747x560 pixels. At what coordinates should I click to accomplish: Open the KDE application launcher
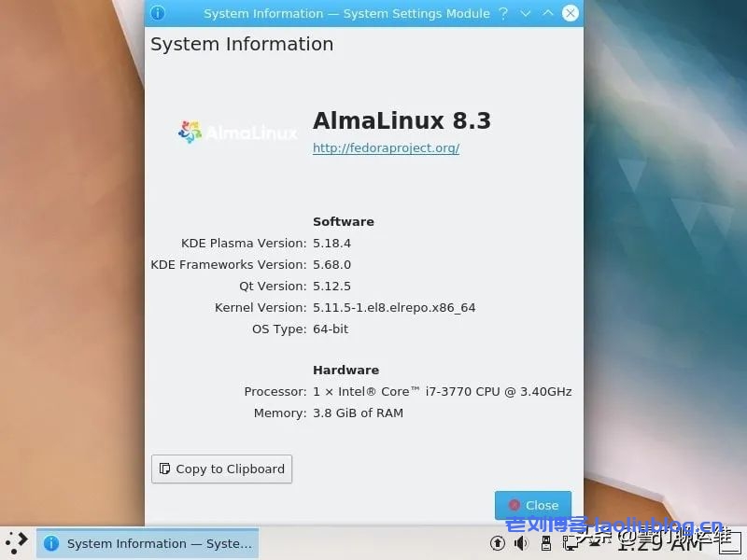17,542
